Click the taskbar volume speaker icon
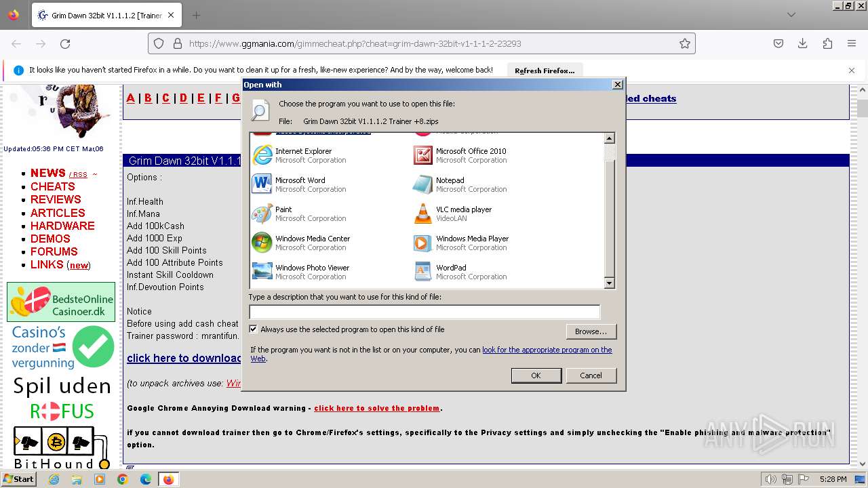This screenshot has height=488, width=868. [x=770, y=479]
